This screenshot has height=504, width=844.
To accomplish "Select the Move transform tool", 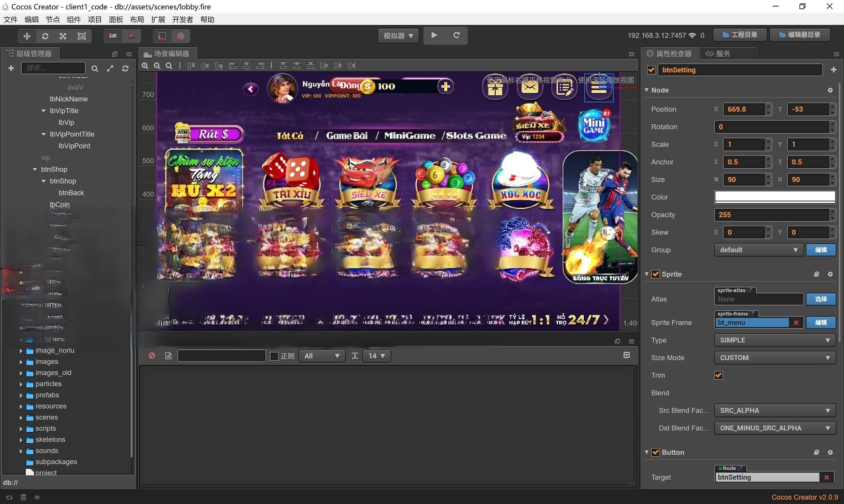I will [x=27, y=36].
